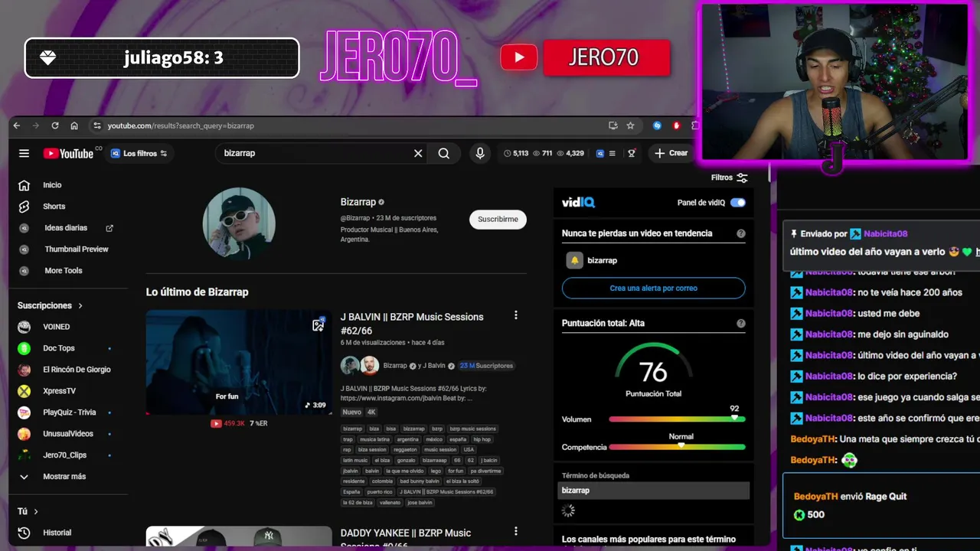Go to the YouTube home logo
The image size is (980, 551).
tap(69, 153)
